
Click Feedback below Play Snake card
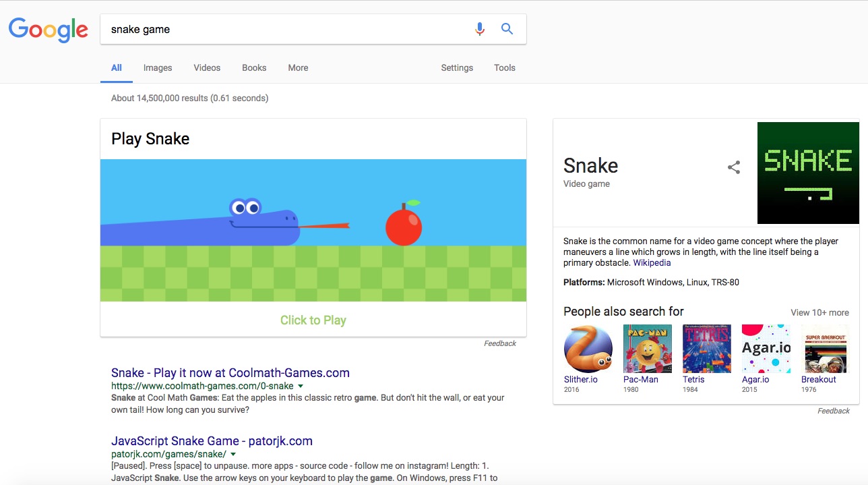click(500, 343)
